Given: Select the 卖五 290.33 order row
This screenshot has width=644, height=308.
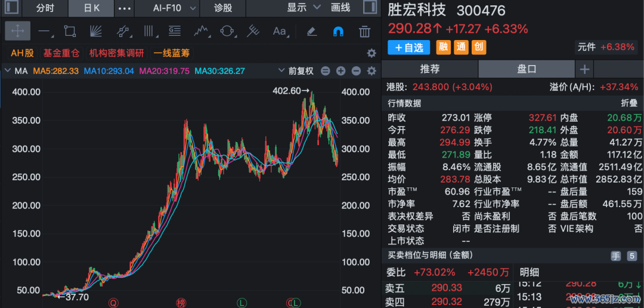Looking at the screenshot, I should (447, 288).
